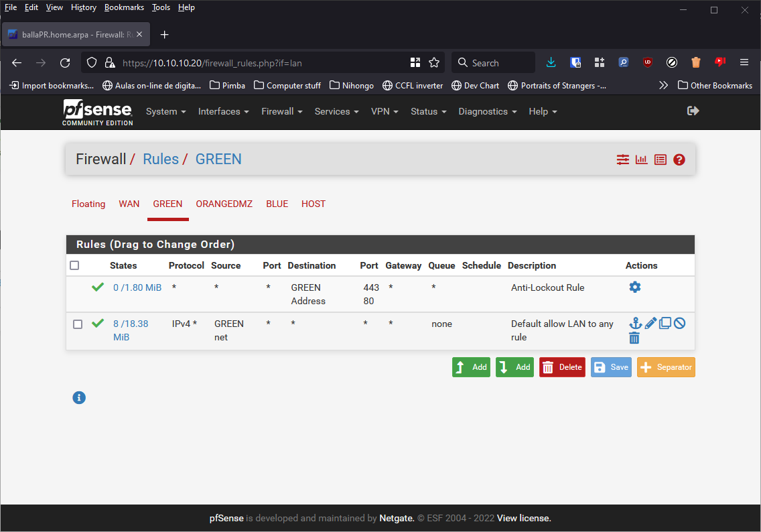Check the Default allow LAN rule row checkbox
Screen dimensions: 761x532
(77, 324)
